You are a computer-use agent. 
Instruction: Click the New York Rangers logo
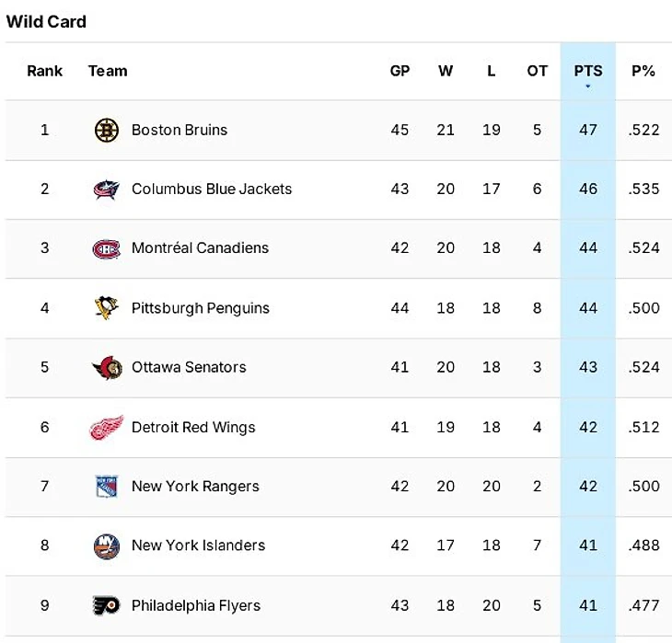(x=107, y=487)
